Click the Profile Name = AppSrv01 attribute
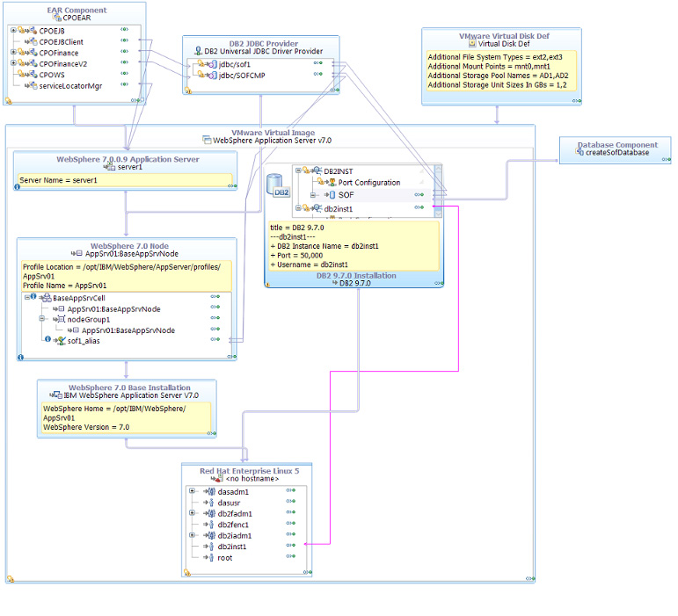The height and width of the screenshot is (616, 678). click(x=65, y=286)
